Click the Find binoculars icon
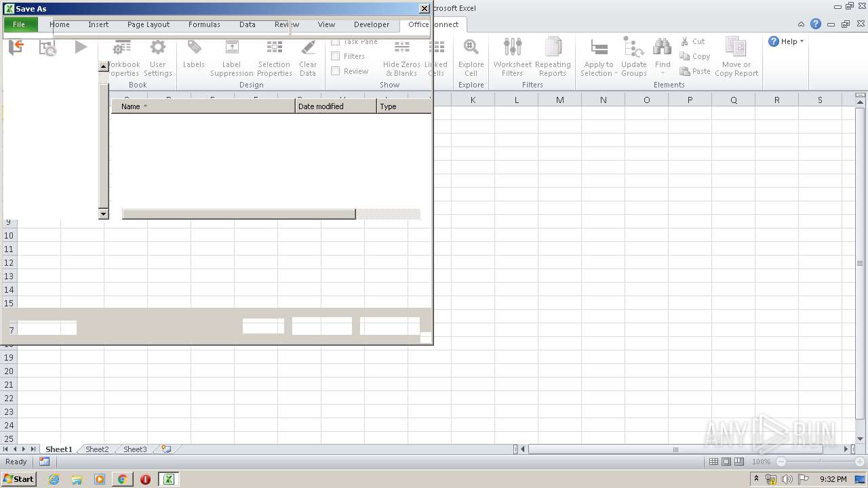The image size is (868, 488). [x=663, y=47]
